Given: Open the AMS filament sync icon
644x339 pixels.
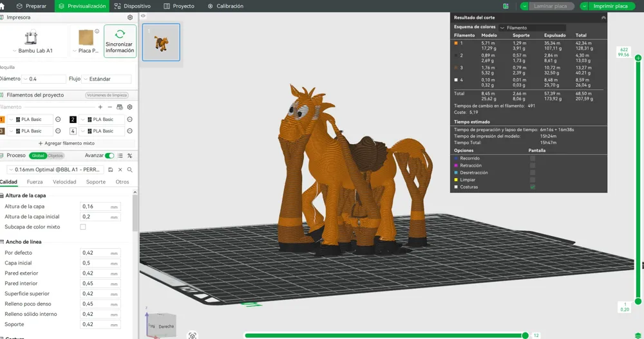Looking at the screenshot, I should coord(120,107).
